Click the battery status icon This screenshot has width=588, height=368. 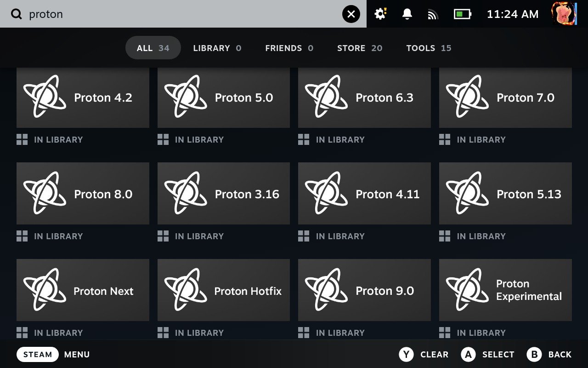coord(462,14)
